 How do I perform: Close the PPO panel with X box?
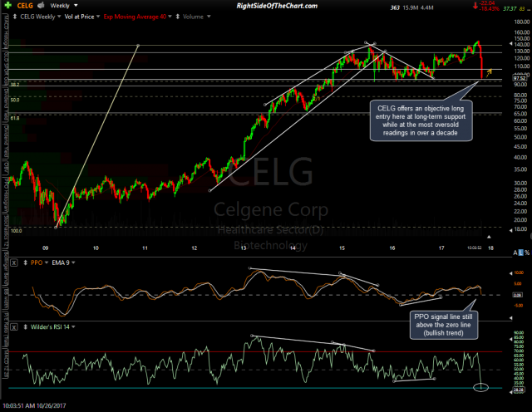pyautogui.click(x=13, y=262)
